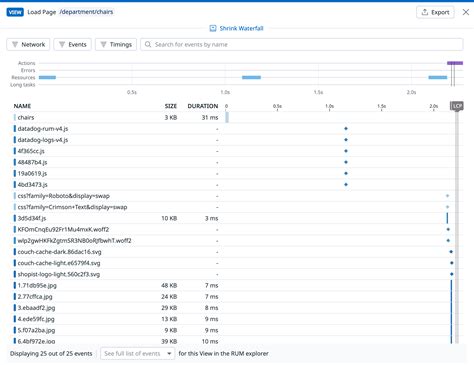Open the Events filter
Viewport: 474px width, 365px height.
point(72,44)
